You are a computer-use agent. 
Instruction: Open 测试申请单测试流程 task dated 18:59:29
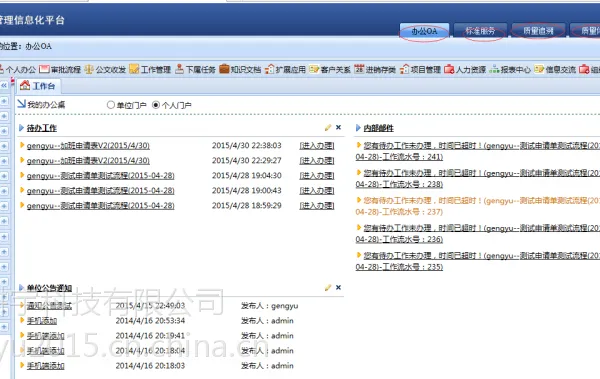point(101,206)
